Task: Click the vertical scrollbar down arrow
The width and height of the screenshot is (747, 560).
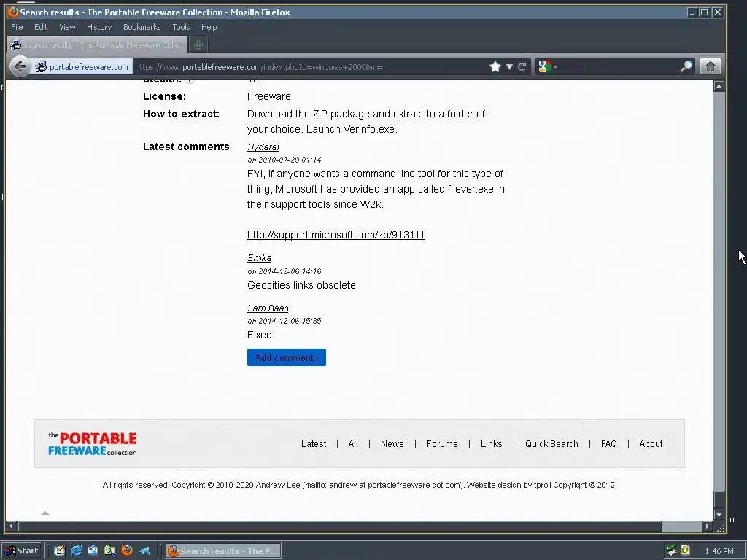Action: (x=719, y=515)
